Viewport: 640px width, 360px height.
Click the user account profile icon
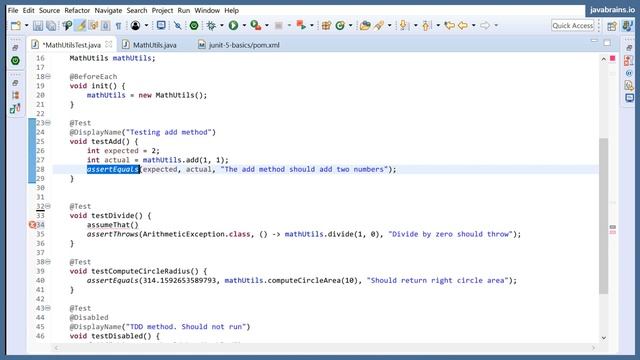coord(135,26)
